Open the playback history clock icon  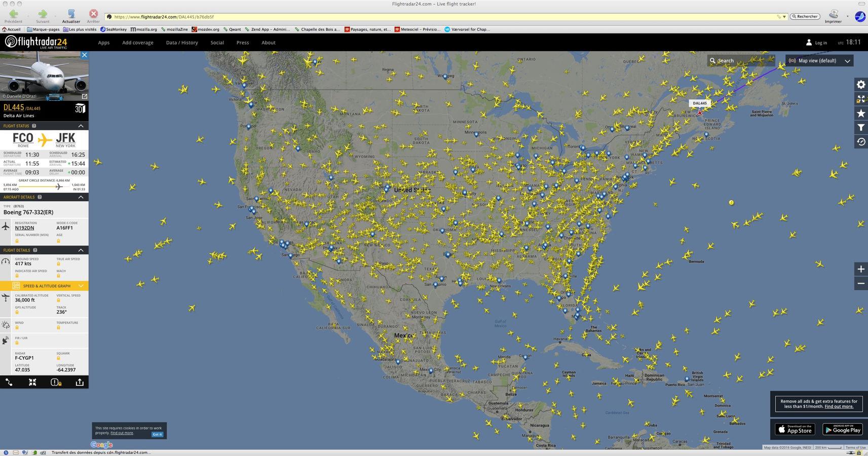(x=860, y=142)
